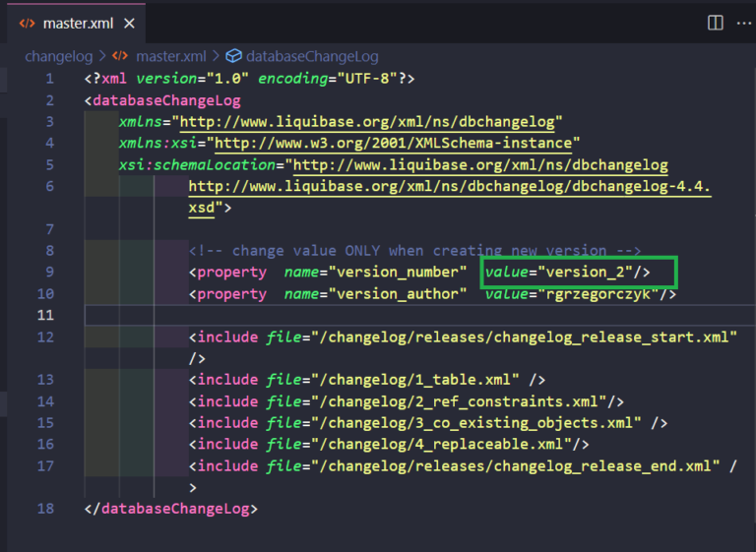Click the xmlns liquibase dbchangelog URL on line 3
The width and height of the screenshot is (756, 552).
click(x=368, y=122)
